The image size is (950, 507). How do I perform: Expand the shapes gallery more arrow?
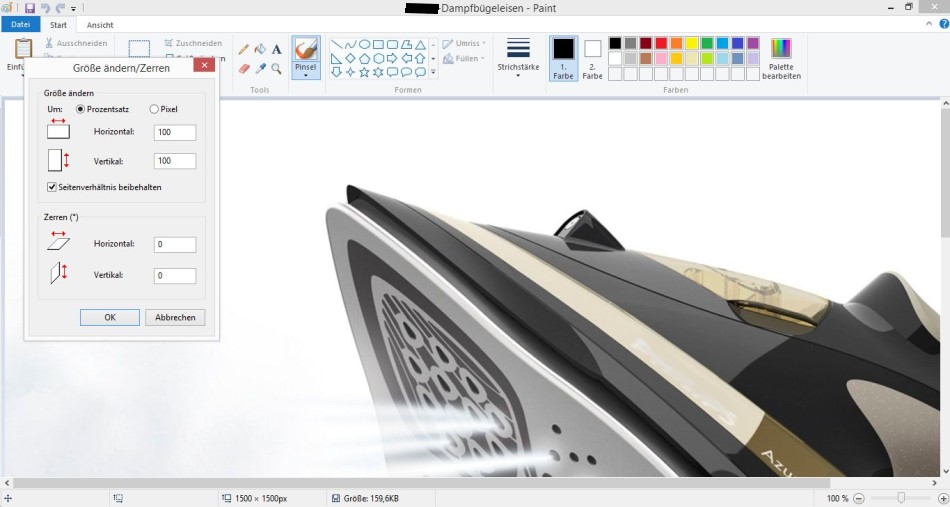pyautogui.click(x=433, y=72)
